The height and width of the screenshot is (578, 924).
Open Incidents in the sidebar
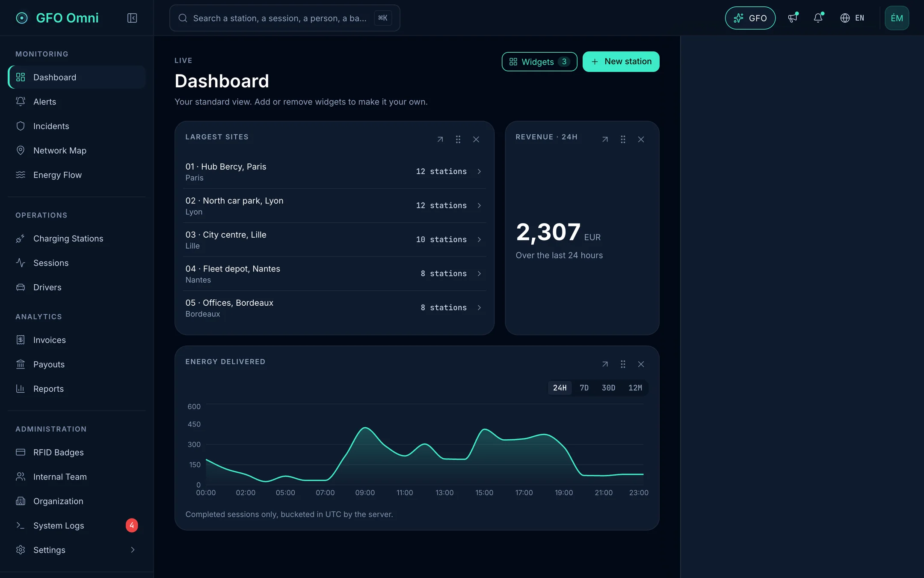coord(77,126)
